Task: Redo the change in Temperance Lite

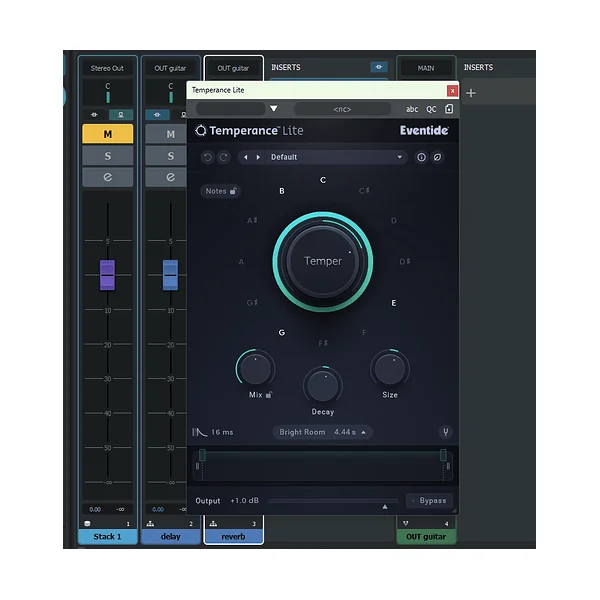Action: click(223, 157)
